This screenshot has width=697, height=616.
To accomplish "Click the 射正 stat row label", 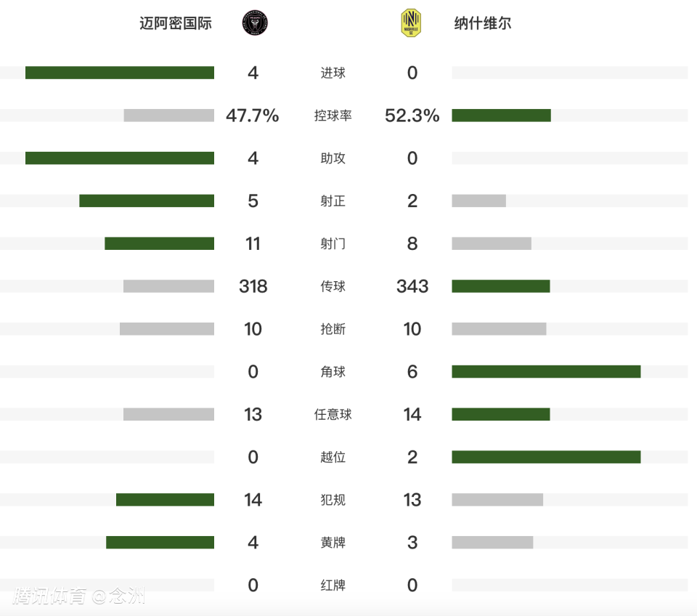I will point(333,201).
